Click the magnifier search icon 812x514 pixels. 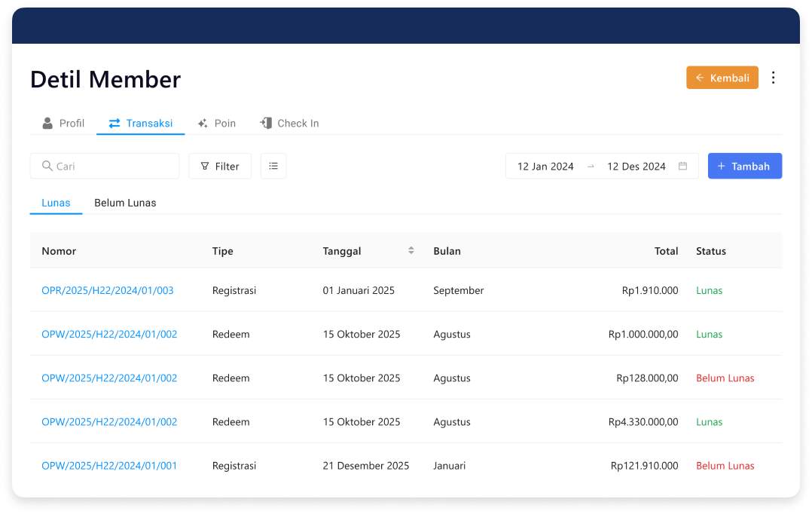coord(47,166)
